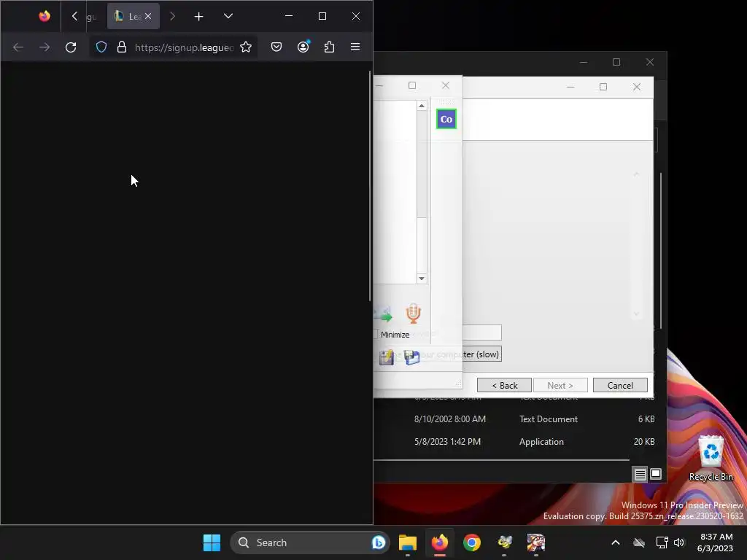Open a new Firefox tab
The width and height of the screenshot is (747, 560).
[x=198, y=17]
